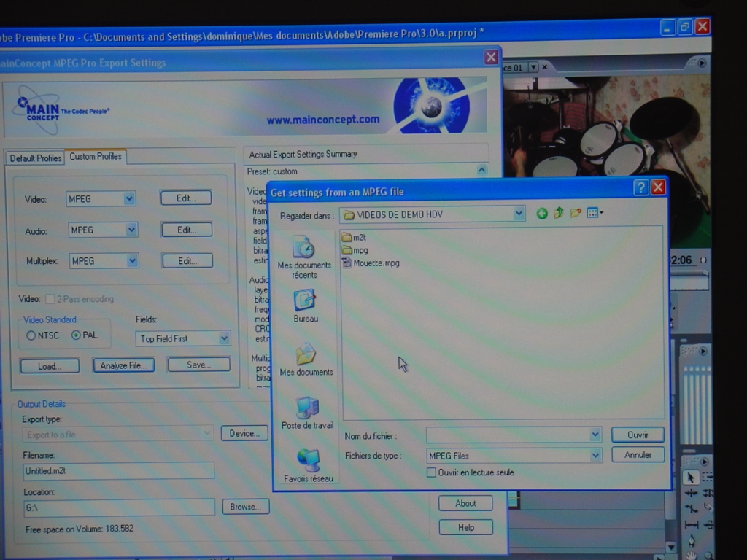Click Annuler to cancel dialog
The height and width of the screenshot is (560, 747).
click(638, 455)
